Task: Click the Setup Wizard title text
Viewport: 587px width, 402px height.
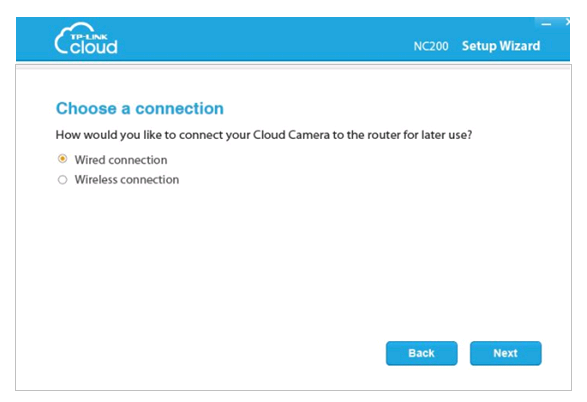Action: tap(501, 46)
